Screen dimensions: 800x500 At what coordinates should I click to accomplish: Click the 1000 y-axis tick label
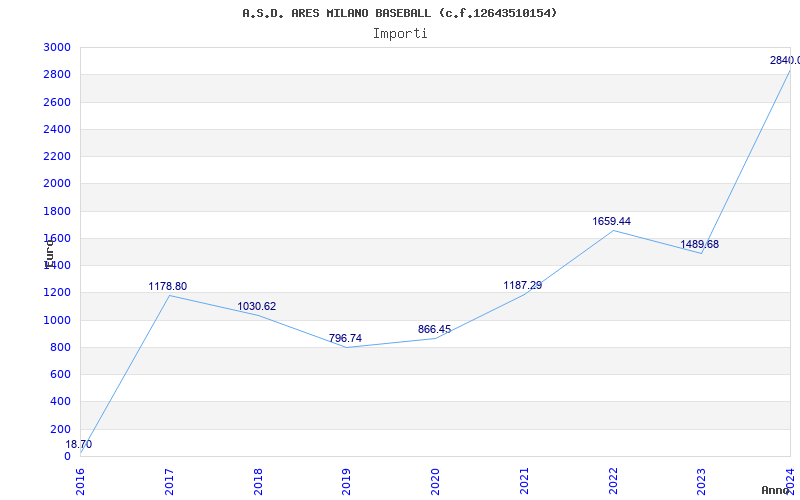point(57,320)
